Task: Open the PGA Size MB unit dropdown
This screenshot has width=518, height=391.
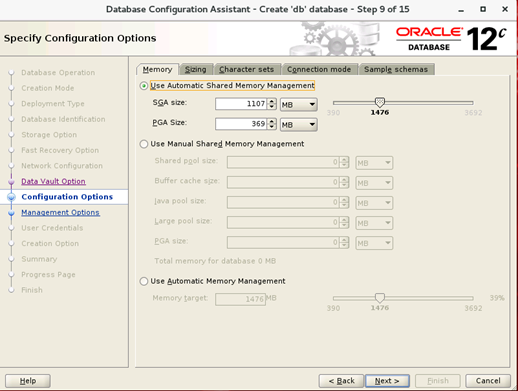Action: click(x=299, y=125)
